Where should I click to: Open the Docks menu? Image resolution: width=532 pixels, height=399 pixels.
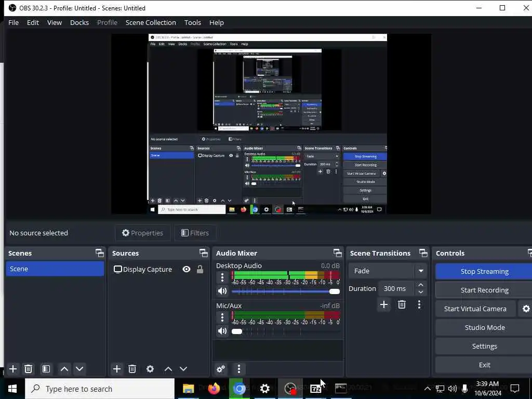tap(79, 22)
